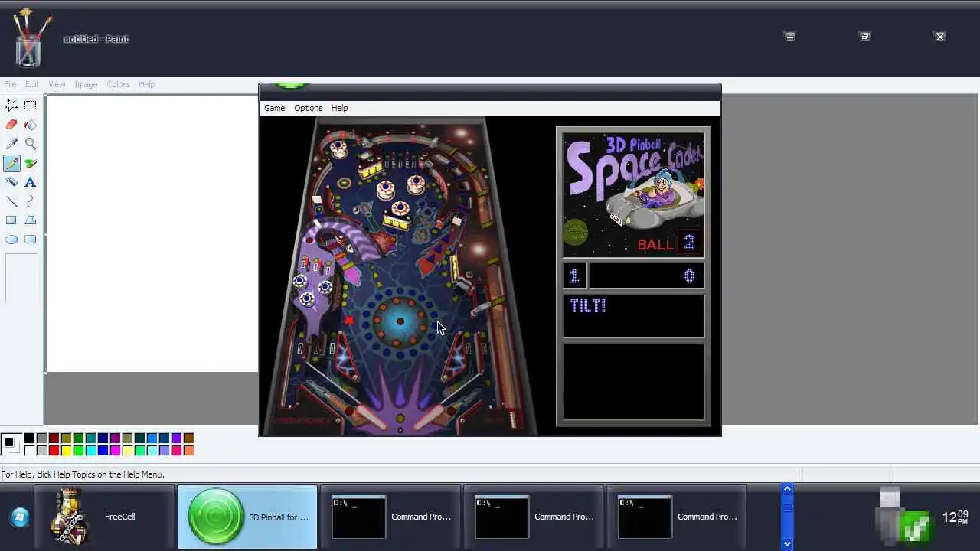980x551 pixels.
Task: Click the Paint tool options box below tools
Action: [21, 278]
